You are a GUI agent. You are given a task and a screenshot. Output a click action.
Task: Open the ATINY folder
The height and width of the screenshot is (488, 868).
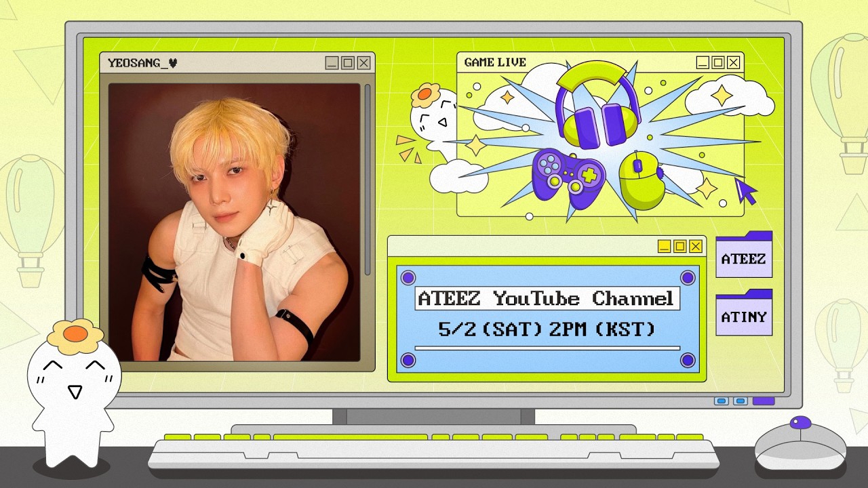tap(744, 312)
